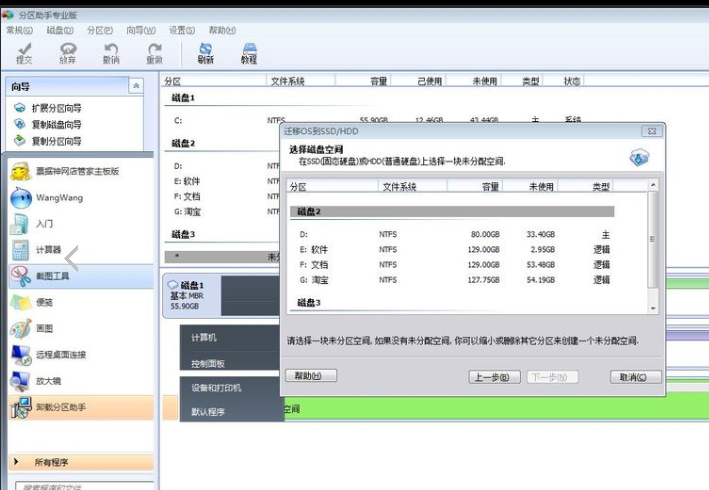Open 计算器 from the Start menu
Image resolution: width=709 pixels, height=490 pixels.
tap(48, 249)
